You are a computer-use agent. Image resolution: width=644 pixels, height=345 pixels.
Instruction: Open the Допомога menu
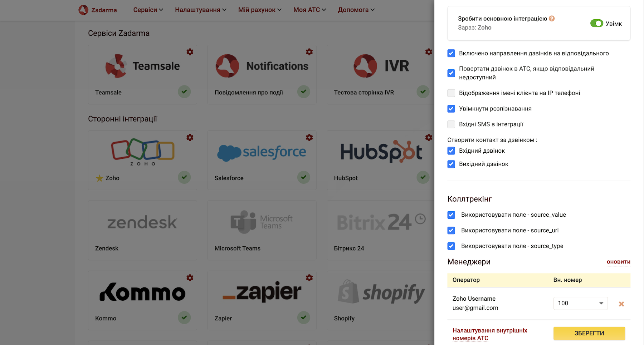[x=356, y=10]
